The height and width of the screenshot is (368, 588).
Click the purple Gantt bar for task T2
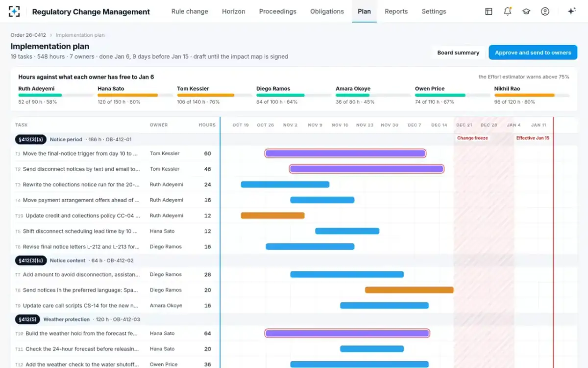367,169
